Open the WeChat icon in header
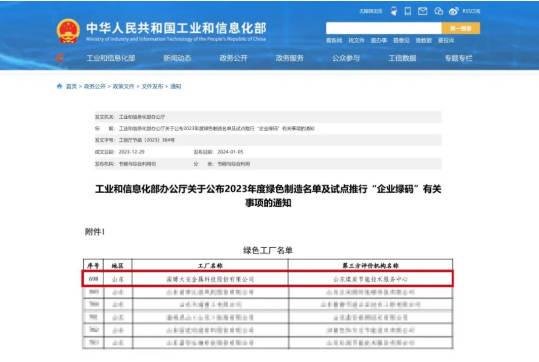539x362 pixels. click(438, 11)
